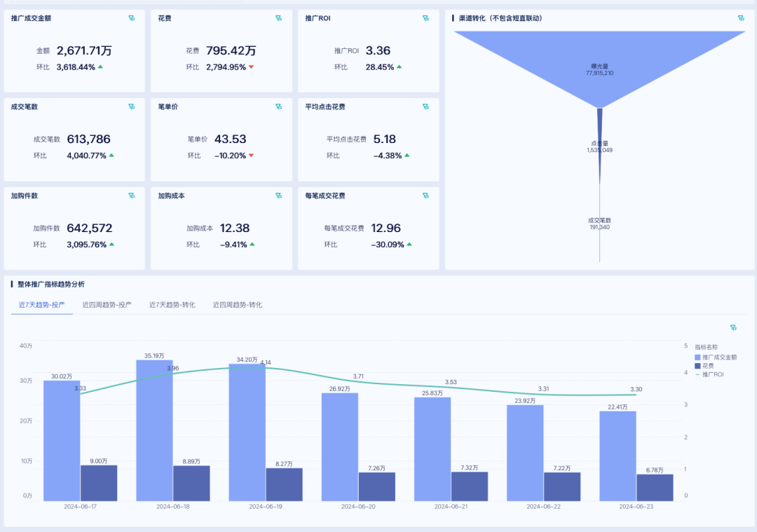Switch to 近四周趋势-投产 tab

click(x=107, y=305)
